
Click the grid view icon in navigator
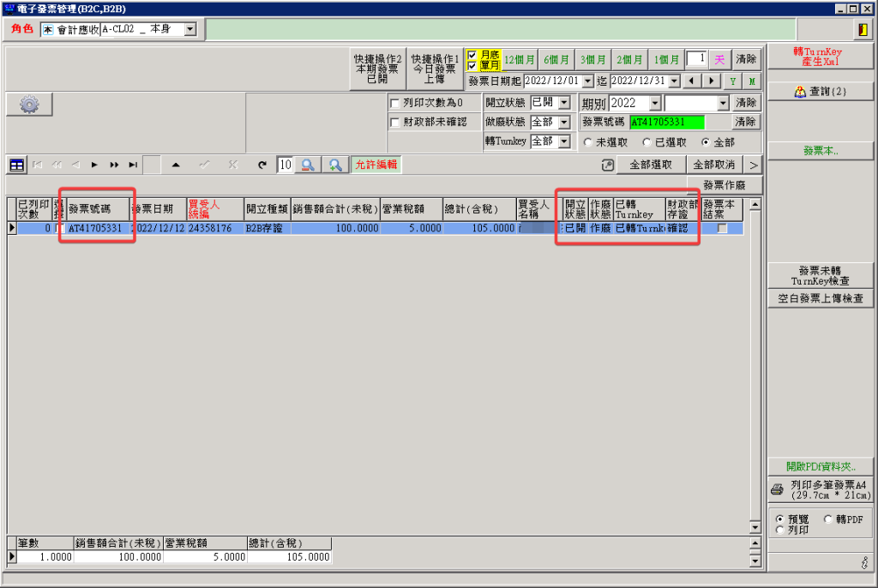click(x=16, y=165)
